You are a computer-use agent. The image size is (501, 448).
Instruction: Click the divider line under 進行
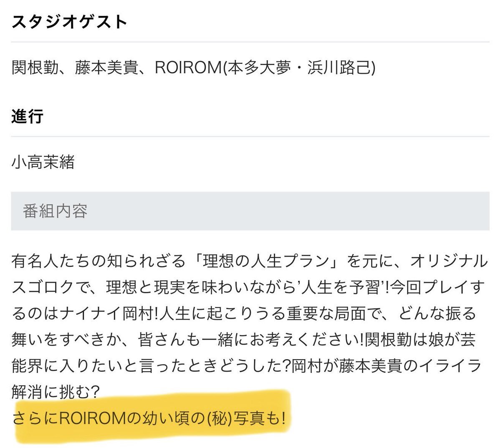250,136
